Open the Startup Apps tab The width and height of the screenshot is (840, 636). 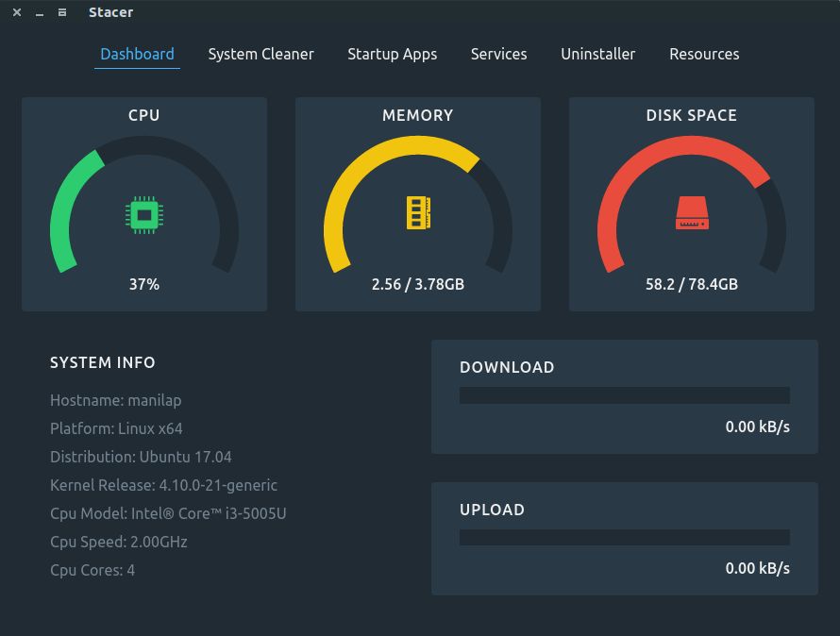[x=392, y=54]
